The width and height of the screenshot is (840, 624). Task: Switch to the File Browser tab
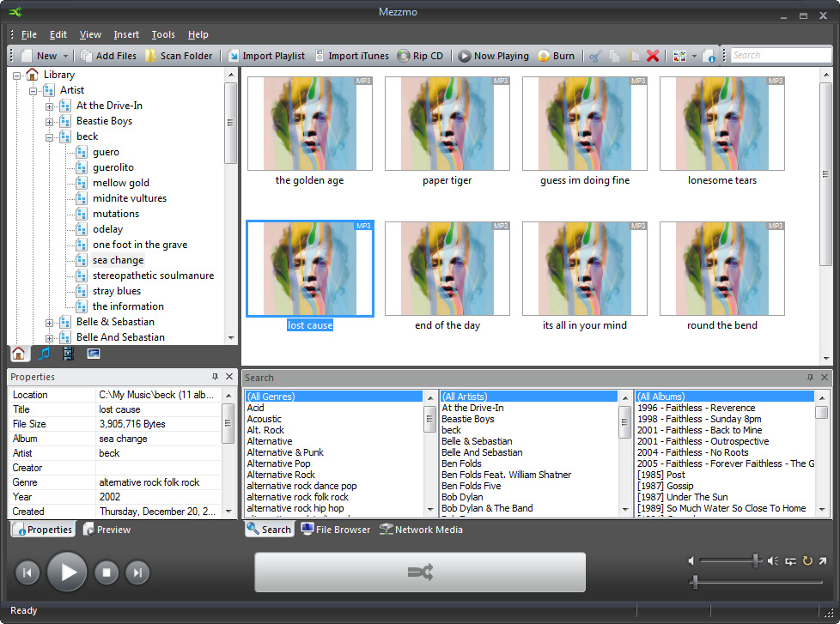336,530
